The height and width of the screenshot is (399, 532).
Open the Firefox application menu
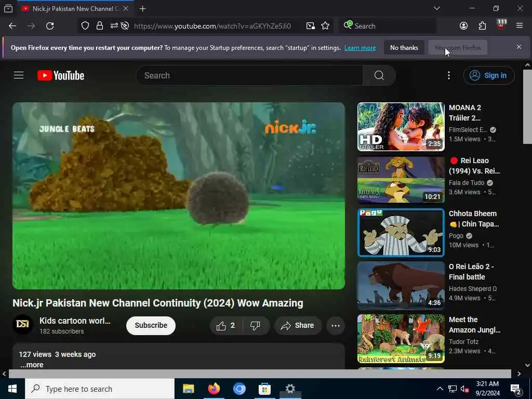click(519, 26)
